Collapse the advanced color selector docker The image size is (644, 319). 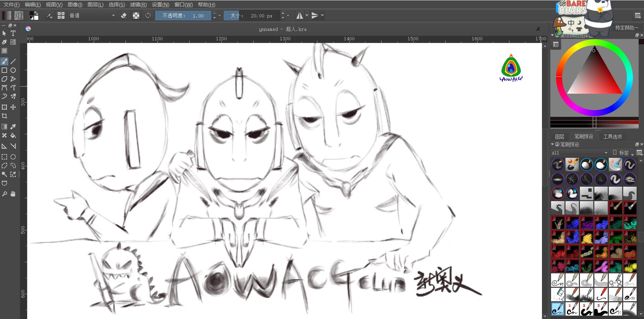pyautogui.click(x=552, y=35)
